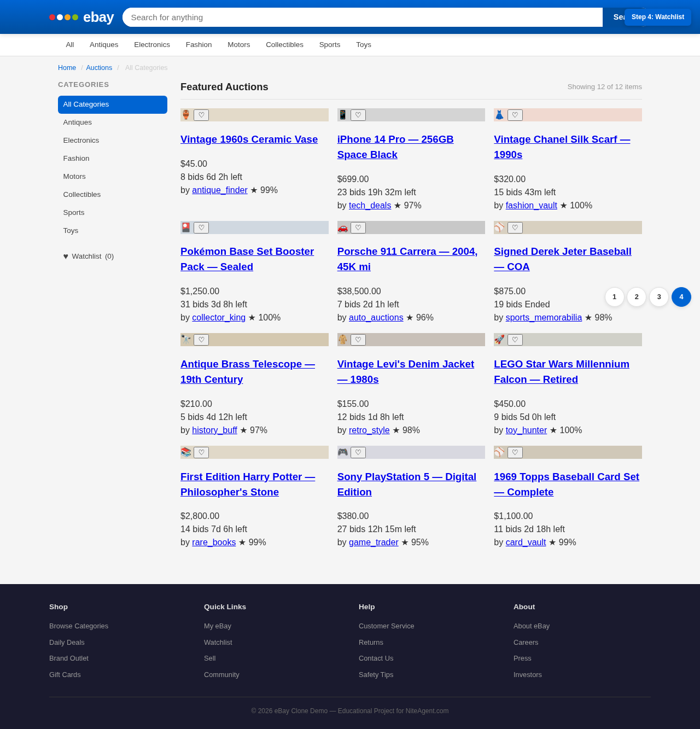Open Careers footer link
Image resolution: width=700 pixels, height=729 pixels.
[526, 643]
